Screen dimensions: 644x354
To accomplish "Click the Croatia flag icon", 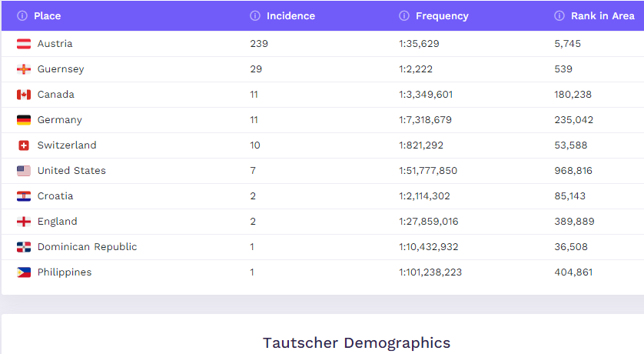I will pyautogui.click(x=24, y=196).
